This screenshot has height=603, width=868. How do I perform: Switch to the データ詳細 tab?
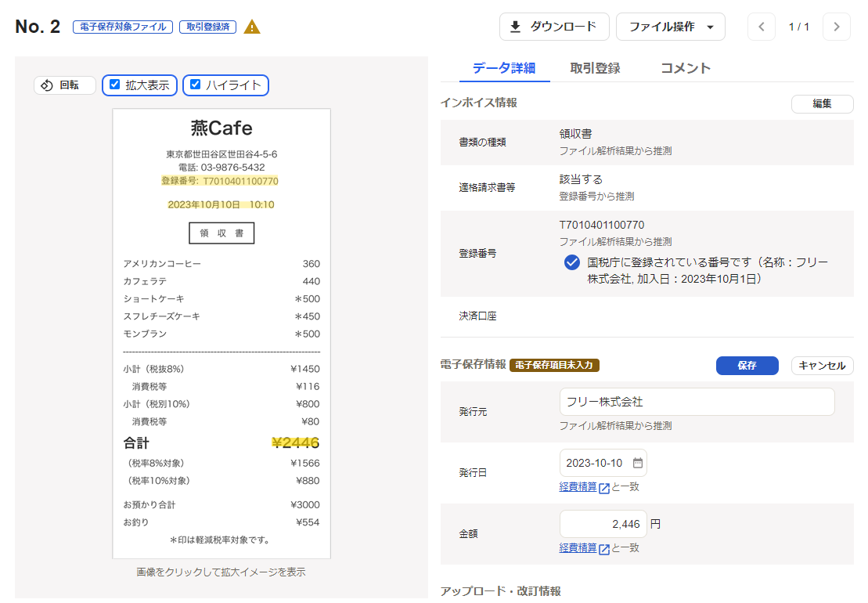point(504,68)
